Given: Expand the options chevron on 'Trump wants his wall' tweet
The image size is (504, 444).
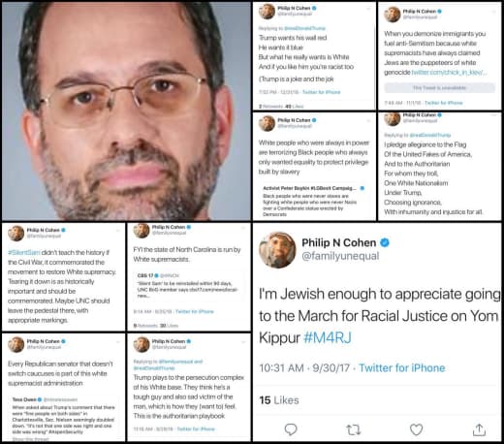Looking at the screenshot, I should 368,9.
